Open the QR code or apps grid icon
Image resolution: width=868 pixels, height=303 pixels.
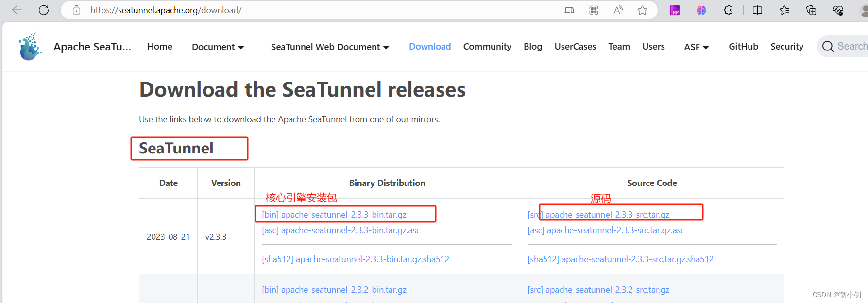click(x=594, y=10)
